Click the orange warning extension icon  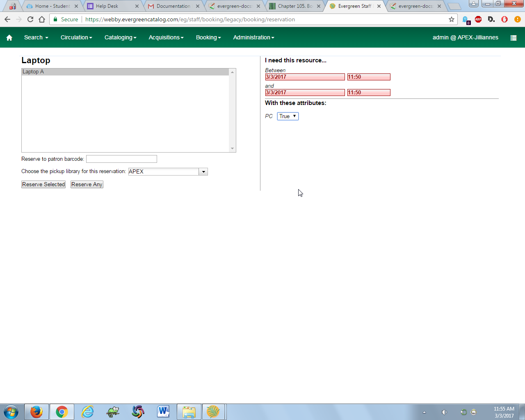518,19
